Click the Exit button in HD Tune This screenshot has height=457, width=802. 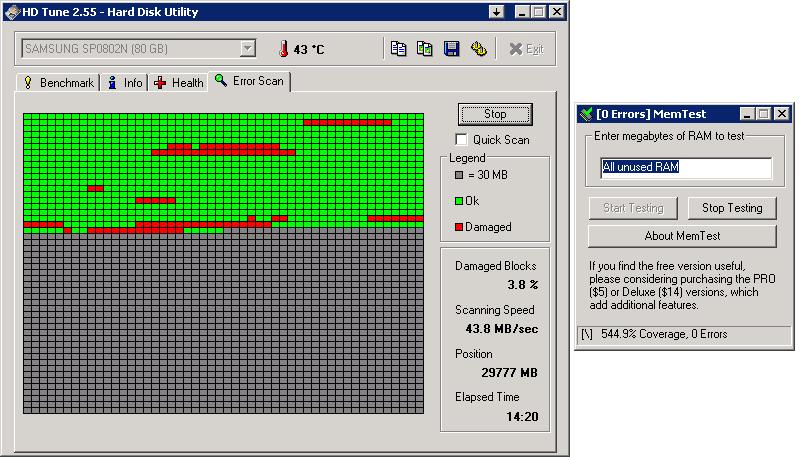tap(526, 49)
